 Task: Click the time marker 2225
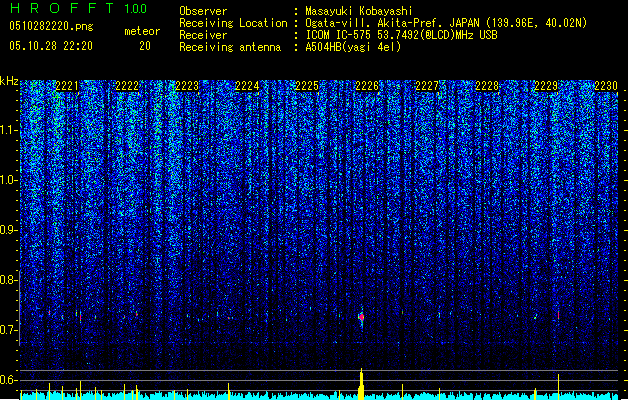[x=307, y=86]
